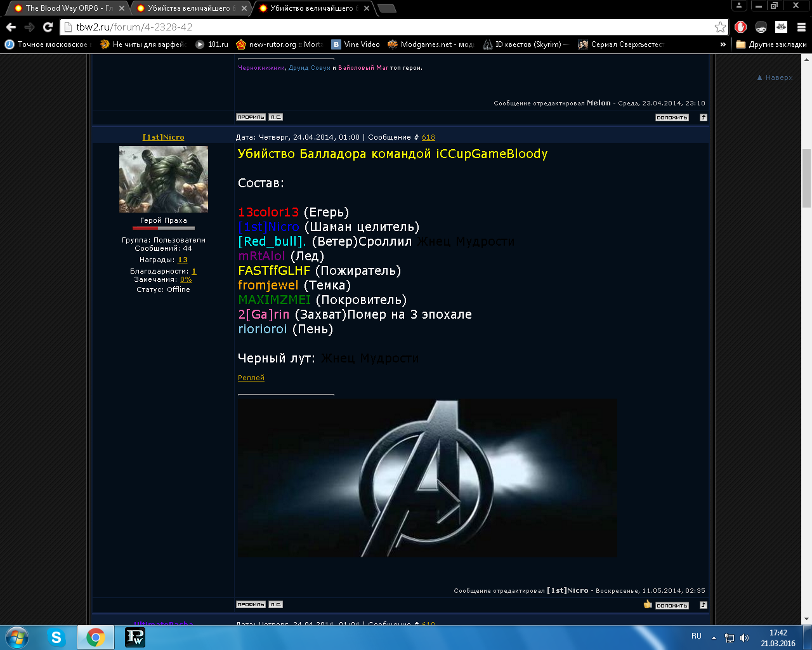Image resolution: width=812 pixels, height=650 pixels.
Task: Open message number 618 permalink
Action: 428,137
